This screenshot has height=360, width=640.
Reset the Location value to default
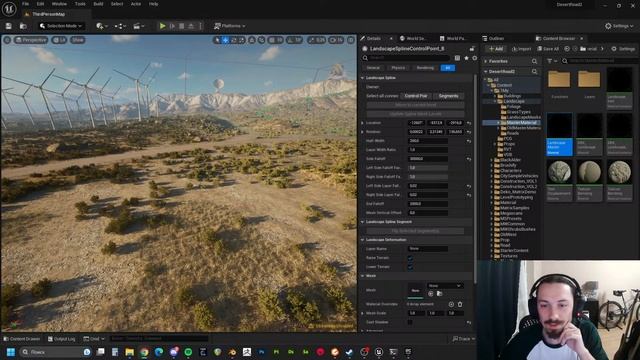tap(469, 123)
